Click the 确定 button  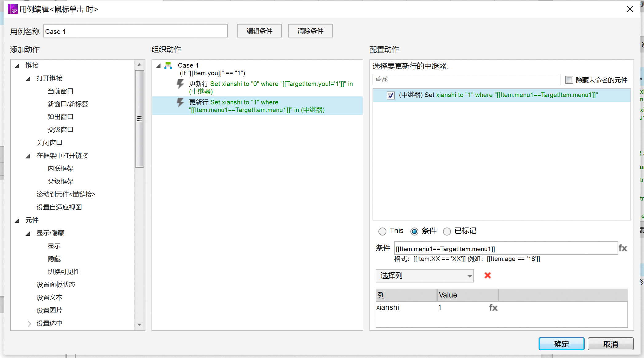coord(561,344)
